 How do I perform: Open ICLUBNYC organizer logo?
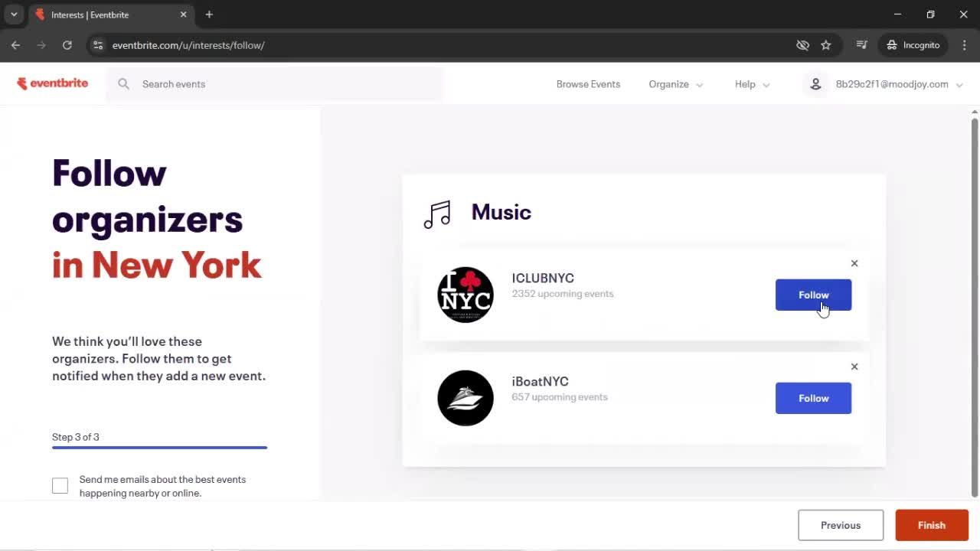pyautogui.click(x=465, y=295)
